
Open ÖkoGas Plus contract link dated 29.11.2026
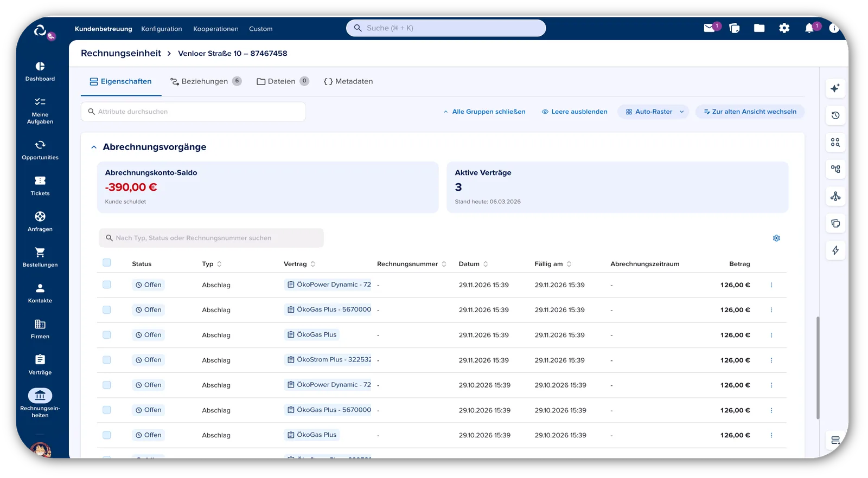click(312, 334)
